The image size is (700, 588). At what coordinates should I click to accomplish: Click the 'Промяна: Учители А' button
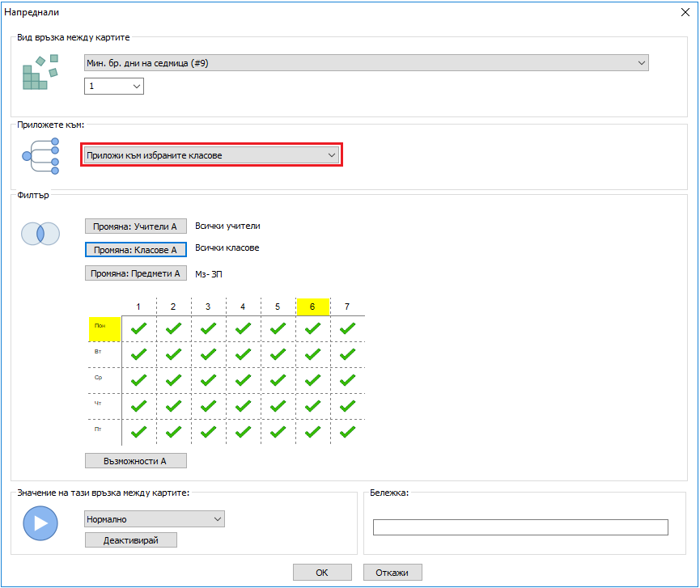[136, 226]
